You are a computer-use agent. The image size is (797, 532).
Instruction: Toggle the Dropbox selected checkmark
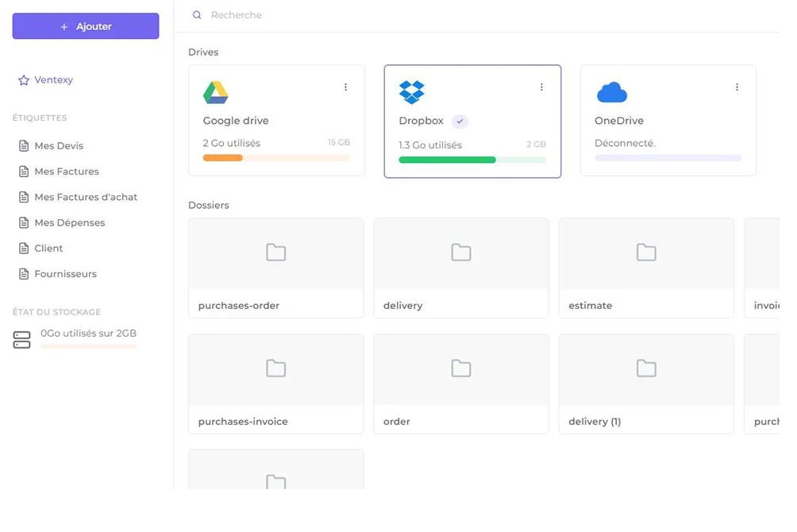tap(460, 121)
